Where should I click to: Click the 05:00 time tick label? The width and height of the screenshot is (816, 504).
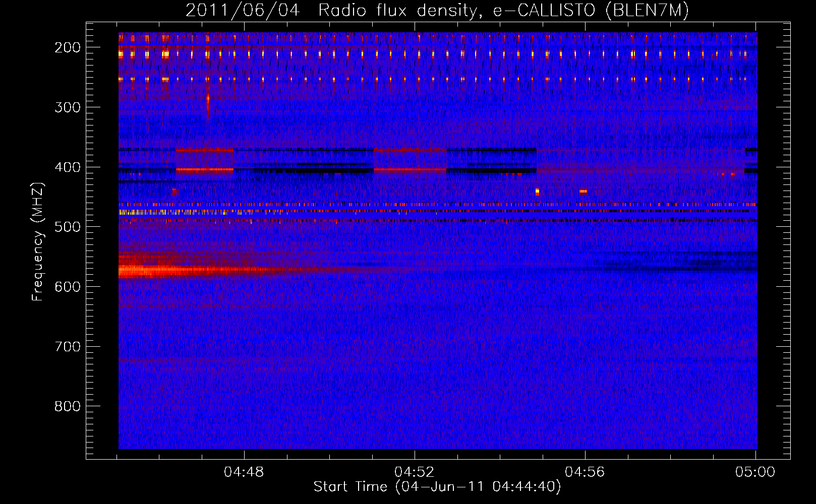[755, 472]
